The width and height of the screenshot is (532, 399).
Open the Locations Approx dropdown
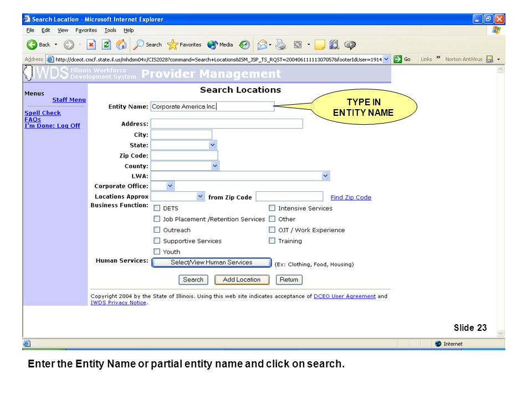(200, 196)
